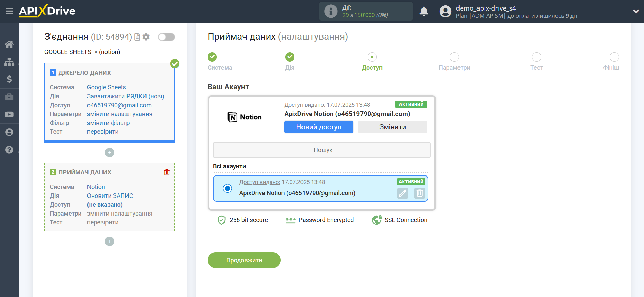Open the YouTube video sidebar icon
Image resolution: width=644 pixels, height=297 pixels.
tap(9, 115)
